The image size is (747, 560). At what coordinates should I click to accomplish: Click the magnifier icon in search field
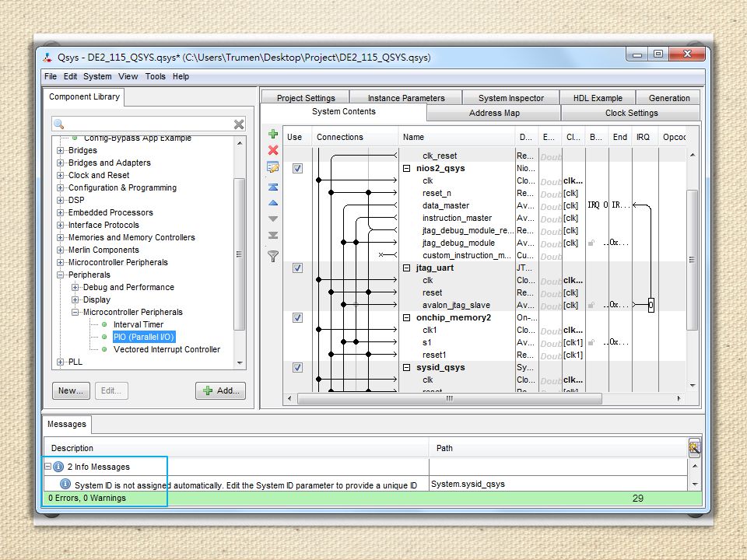pyautogui.click(x=58, y=124)
